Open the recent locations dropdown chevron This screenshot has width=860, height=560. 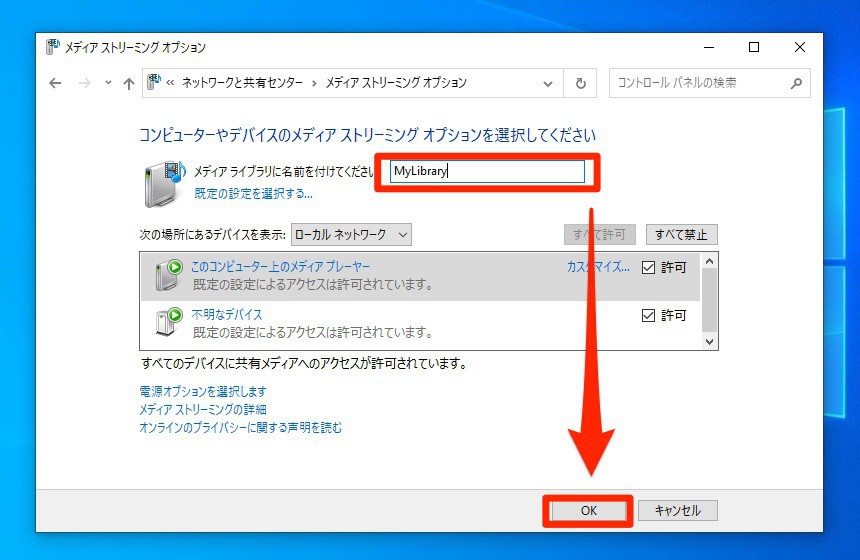108,83
